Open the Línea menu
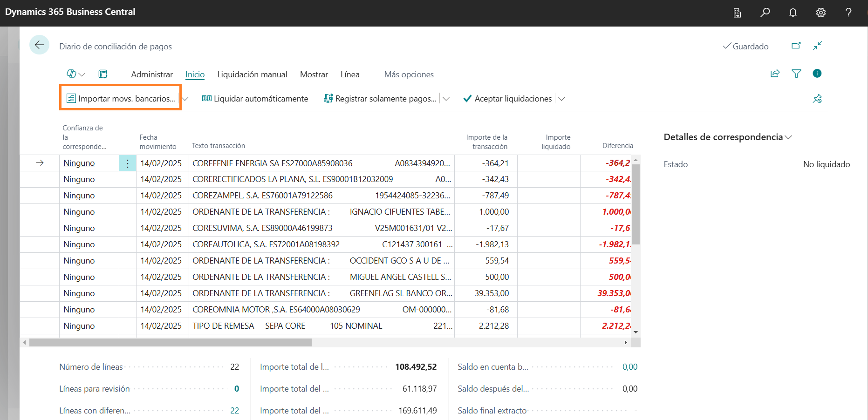Image resolution: width=868 pixels, height=420 pixels. click(350, 75)
